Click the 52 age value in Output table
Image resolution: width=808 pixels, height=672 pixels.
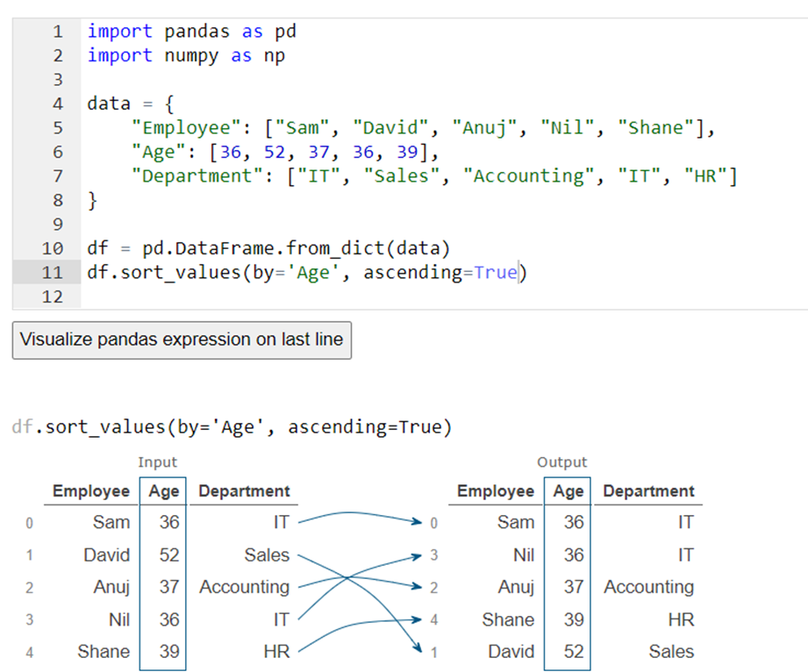(x=574, y=652)
